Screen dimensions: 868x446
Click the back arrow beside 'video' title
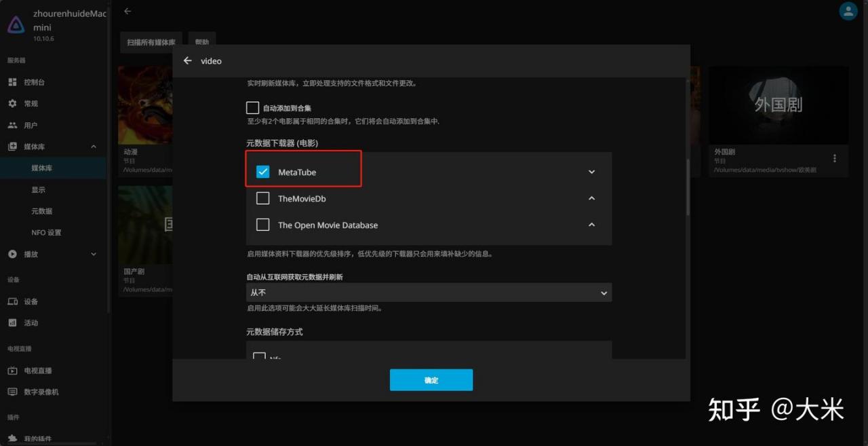[188, 60]
